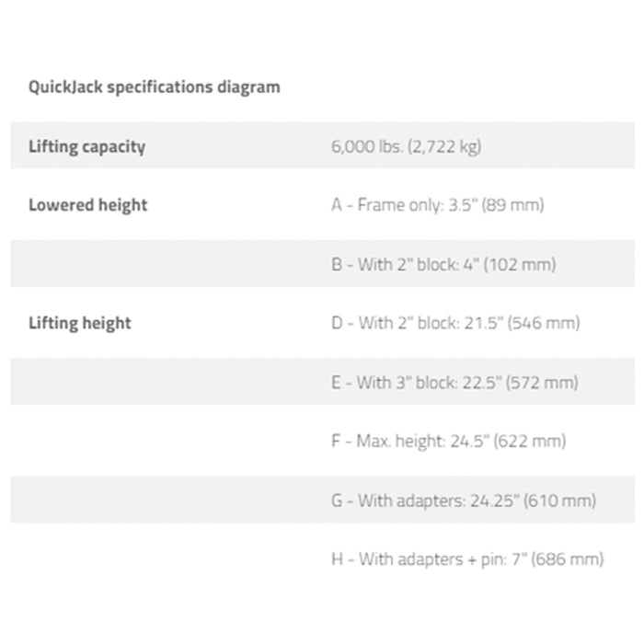Click the E - With 3" block 22.5" value
Screen dimensions: 644x644
(x=454, y=383)
